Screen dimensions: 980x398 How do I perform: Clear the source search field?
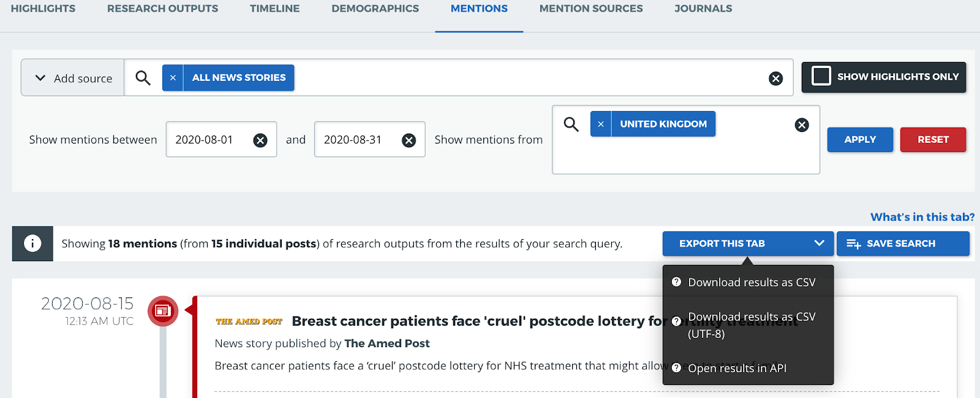pyautogui.click(x=775, y=78)
